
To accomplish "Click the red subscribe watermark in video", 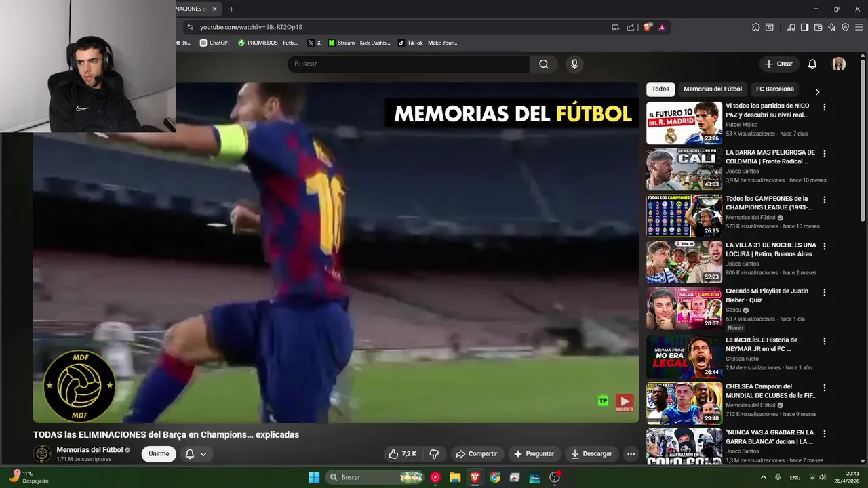I will pos(625,403).
